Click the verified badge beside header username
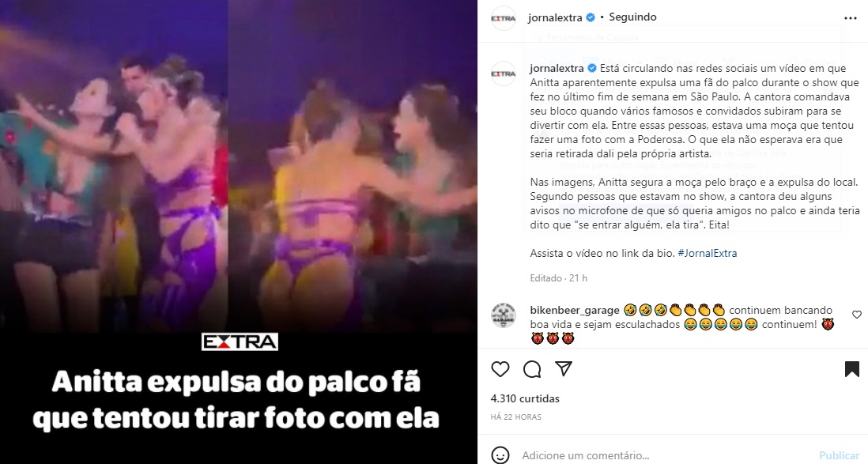This screenshot has height=464, width=868. (591, 17)
